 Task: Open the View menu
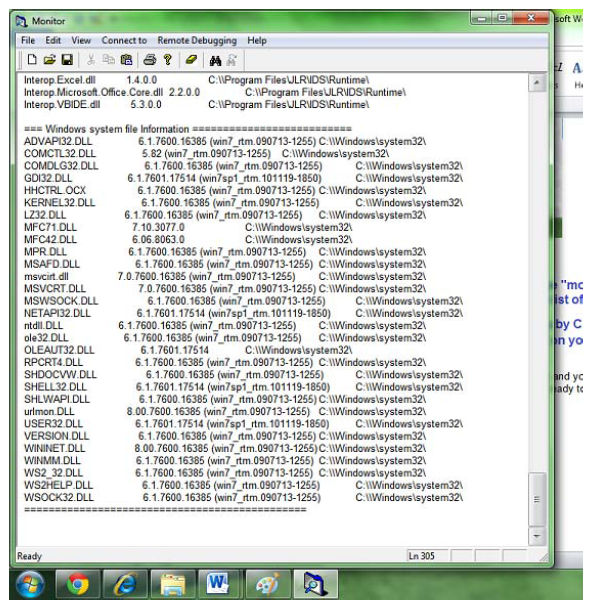coord(81,40)
